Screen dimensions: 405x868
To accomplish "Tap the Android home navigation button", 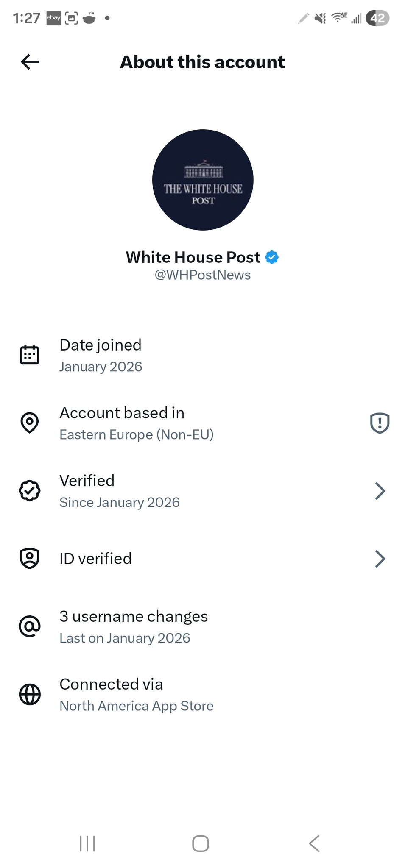I will 201,843.
